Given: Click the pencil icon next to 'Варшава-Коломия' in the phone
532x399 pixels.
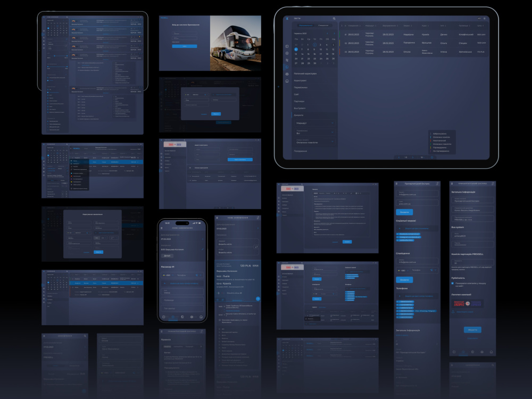Looking at the screenshot, I should [x=203, y=250].
